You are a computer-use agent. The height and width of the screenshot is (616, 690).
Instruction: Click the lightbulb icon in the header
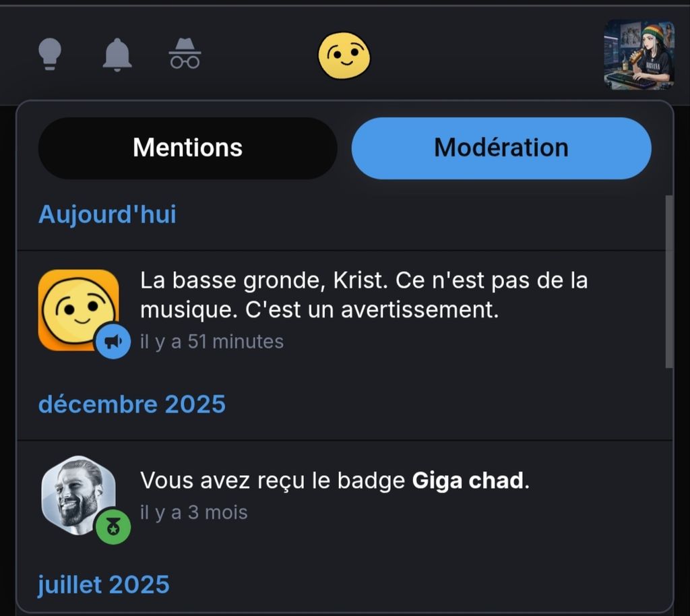click(50, 54)
